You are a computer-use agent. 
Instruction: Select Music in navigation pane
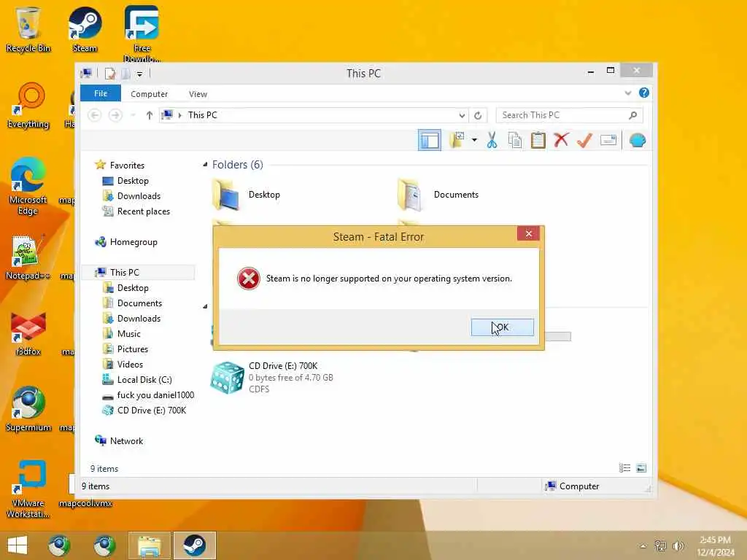click(128, 334)
